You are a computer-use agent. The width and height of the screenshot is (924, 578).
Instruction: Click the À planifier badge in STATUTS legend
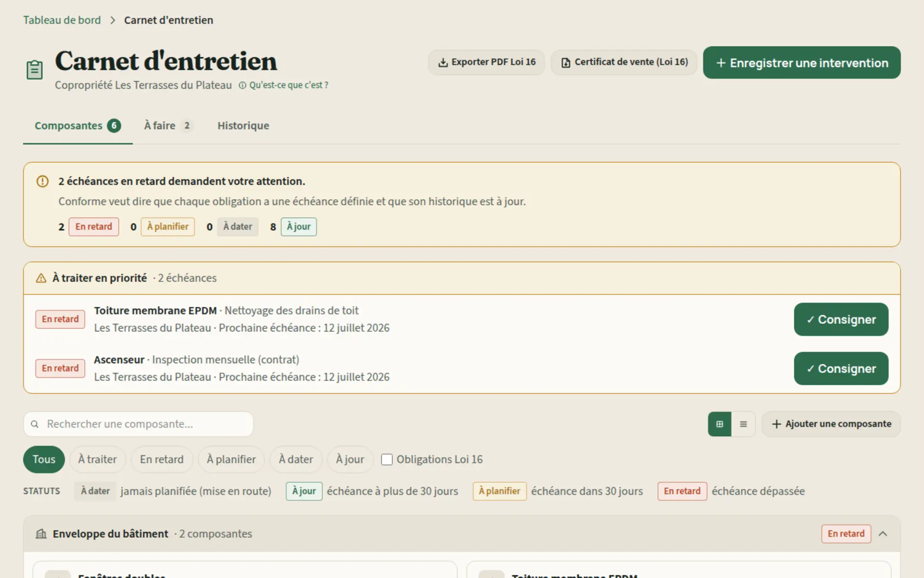[500, 491]
